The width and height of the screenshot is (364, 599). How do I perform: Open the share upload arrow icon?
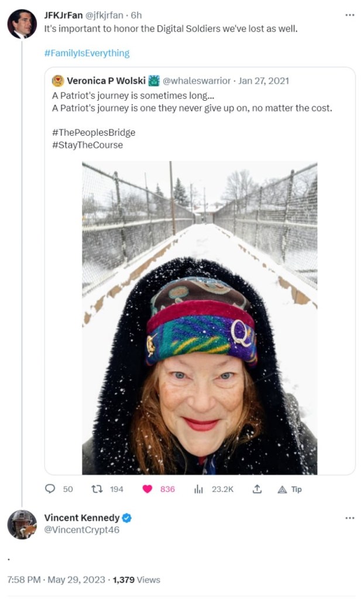click(257, 489)
